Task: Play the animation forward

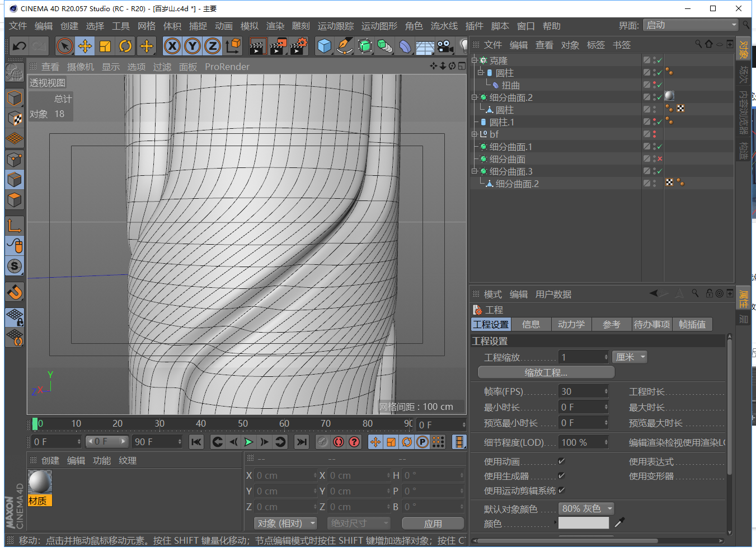Action: click(249, 442)
